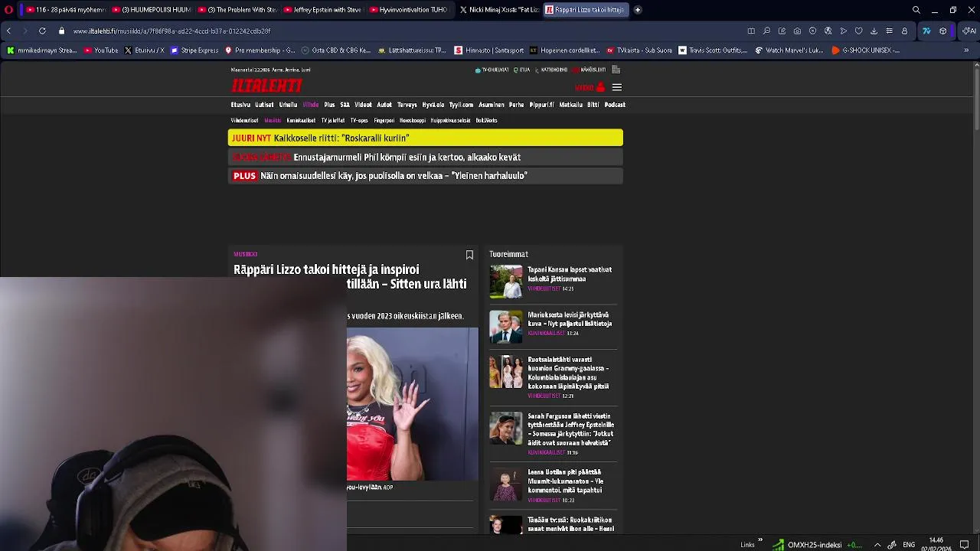Reload the page with the refresh icon
The width and height of the screenshot is (980, 551).
point(42,31)
